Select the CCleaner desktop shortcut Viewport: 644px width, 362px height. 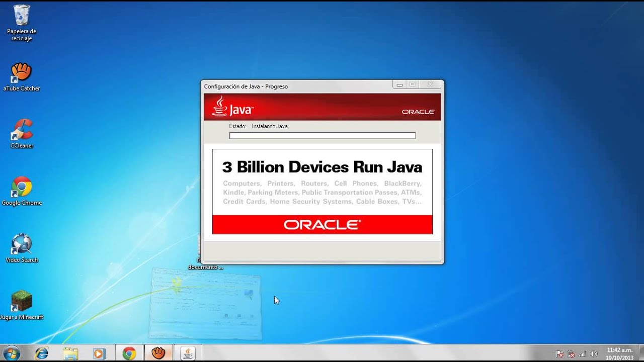coord(22,134)
